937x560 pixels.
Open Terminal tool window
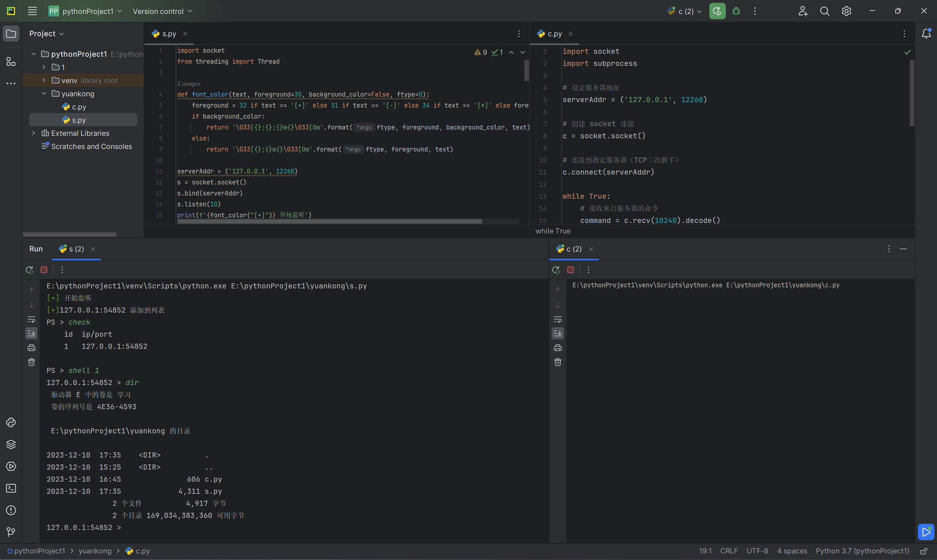pyautogui.click(x=11, y=488)
